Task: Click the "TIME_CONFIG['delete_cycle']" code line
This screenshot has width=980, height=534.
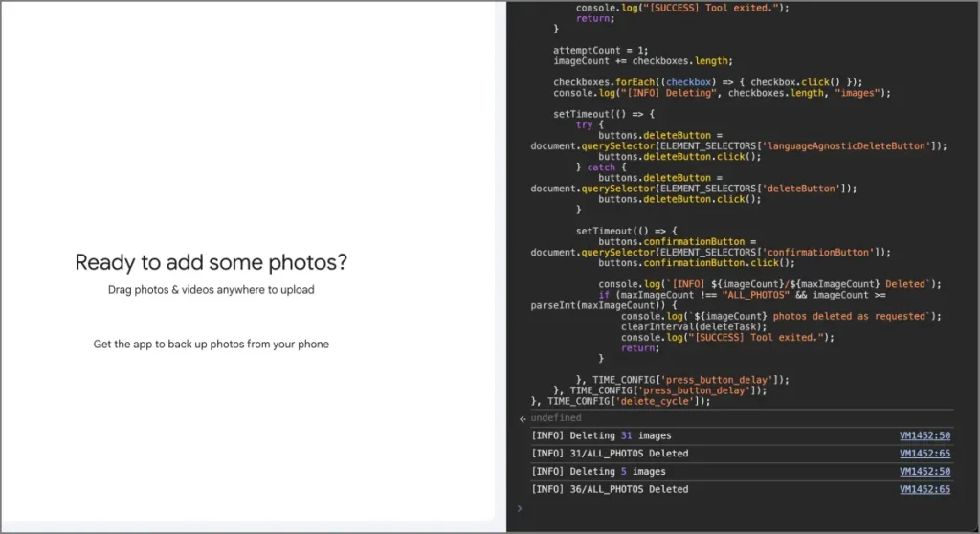Action: [620, 401]
